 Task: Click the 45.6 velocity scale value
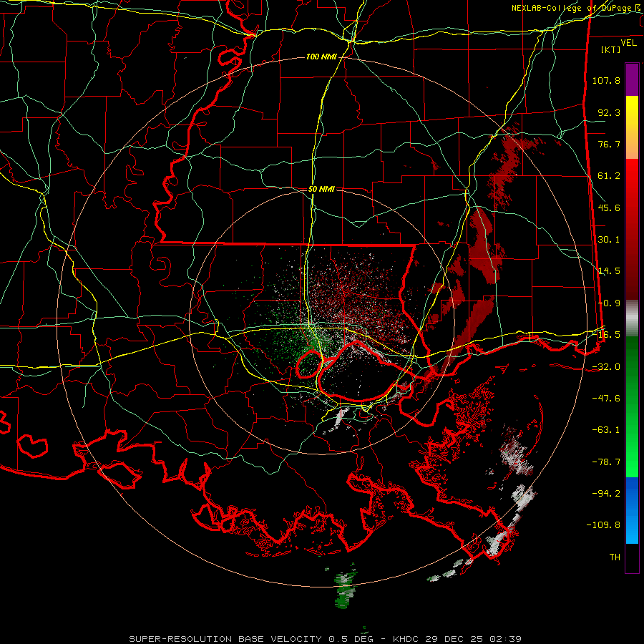click(609, 208)
